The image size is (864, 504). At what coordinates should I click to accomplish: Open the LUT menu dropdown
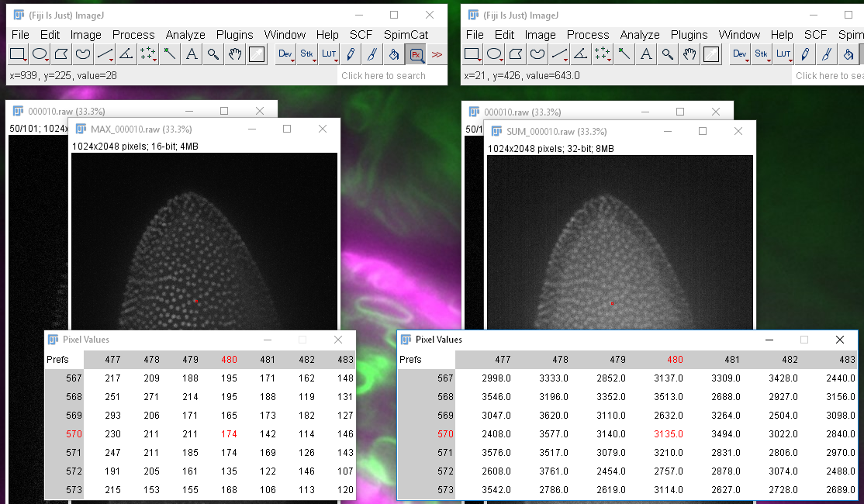pos(328,54)
